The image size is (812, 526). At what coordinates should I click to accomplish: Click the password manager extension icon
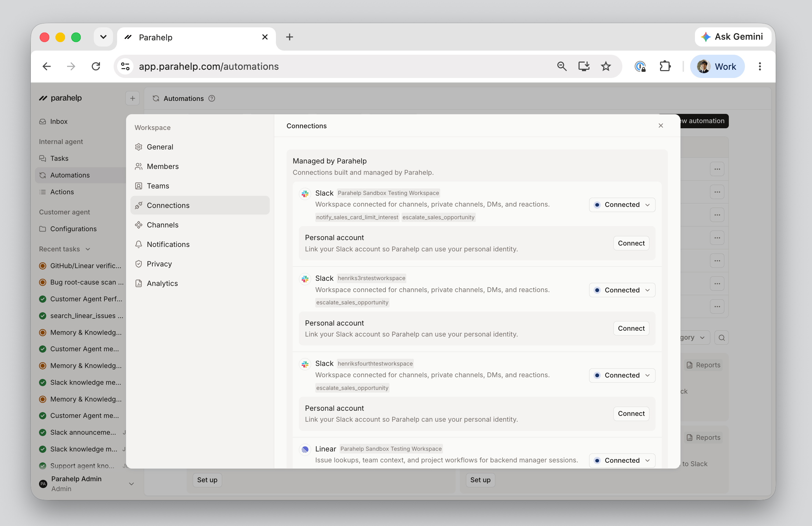[x=640, y=66]
